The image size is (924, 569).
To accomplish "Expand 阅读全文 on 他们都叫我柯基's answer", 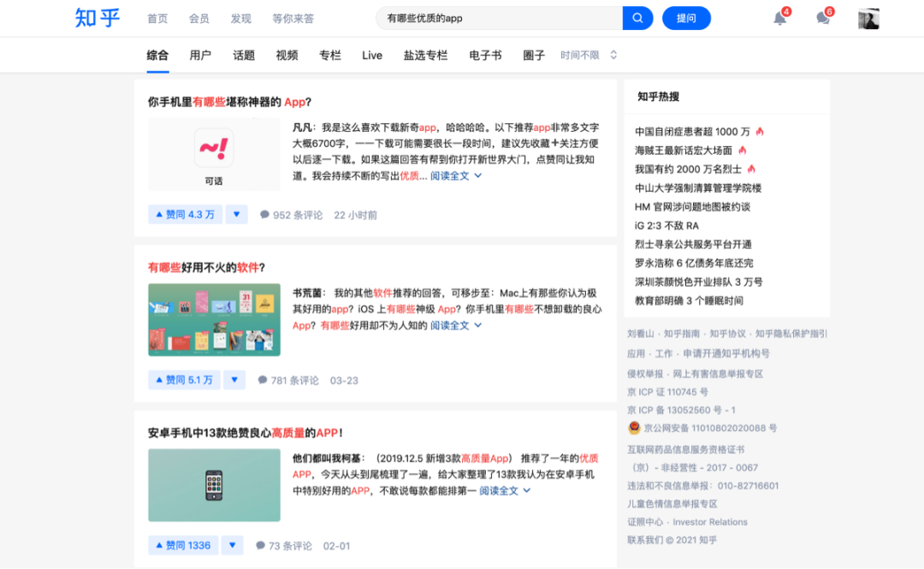I will click(505, 490).
